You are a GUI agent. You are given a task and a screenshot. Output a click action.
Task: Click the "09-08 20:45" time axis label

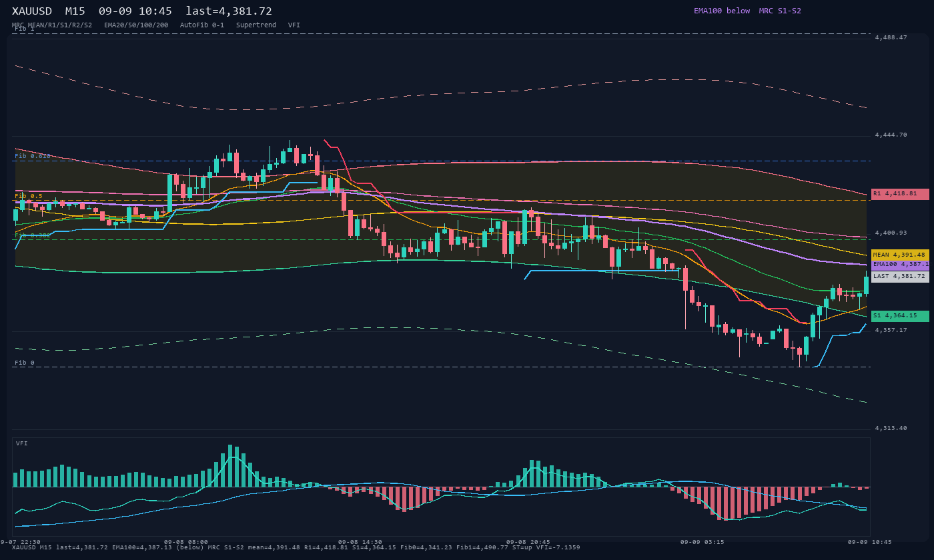[528, 542]
